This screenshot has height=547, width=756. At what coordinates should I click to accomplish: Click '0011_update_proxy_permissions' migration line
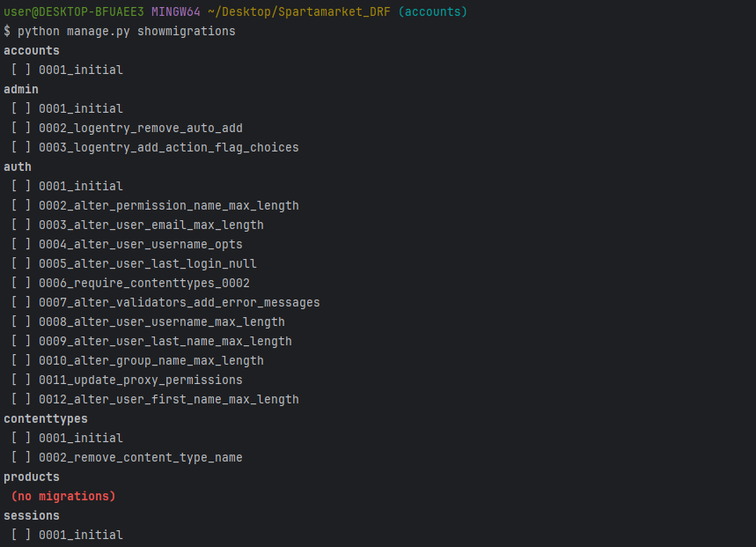141,381
